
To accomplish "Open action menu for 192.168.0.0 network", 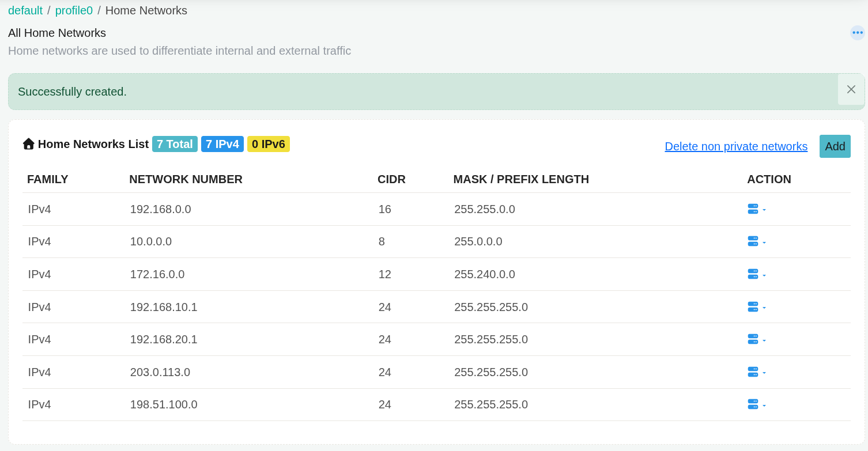I will [757, 209].
